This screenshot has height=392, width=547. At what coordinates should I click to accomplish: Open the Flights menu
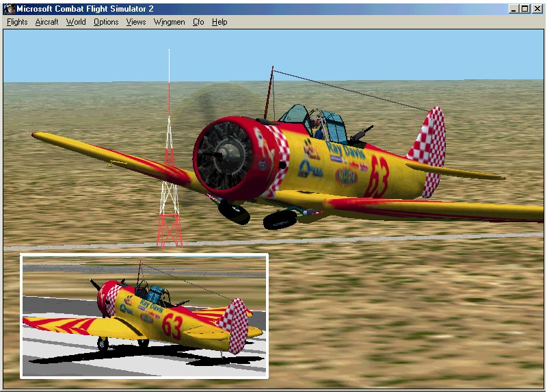17,22
